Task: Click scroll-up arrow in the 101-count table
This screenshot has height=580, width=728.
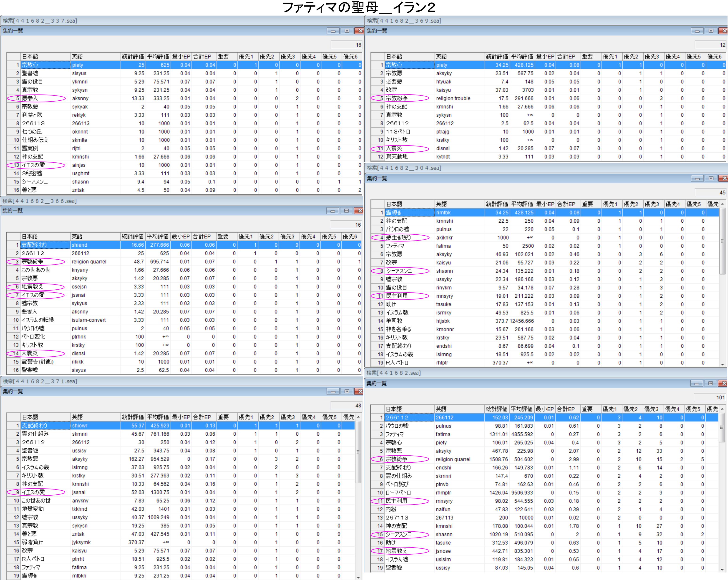Action: pyautogui.click(x=722, y=409)
